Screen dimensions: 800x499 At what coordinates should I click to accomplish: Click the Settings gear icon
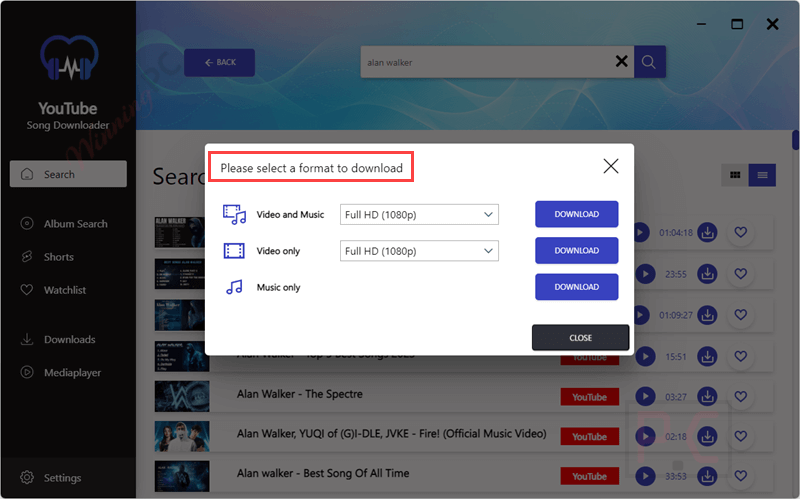click(27, 478)
